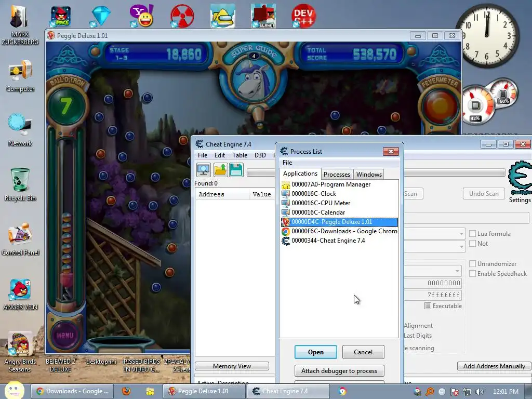Check the Enable Speedhack checkbox
Screen dimensions: 532x399
click(472, 273)
